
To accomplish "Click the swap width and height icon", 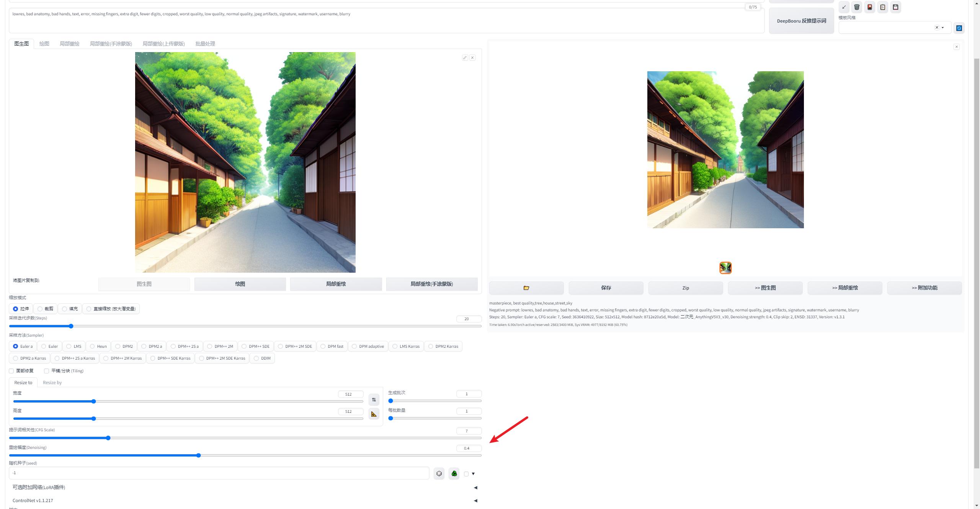I will (x=374, y=399).
